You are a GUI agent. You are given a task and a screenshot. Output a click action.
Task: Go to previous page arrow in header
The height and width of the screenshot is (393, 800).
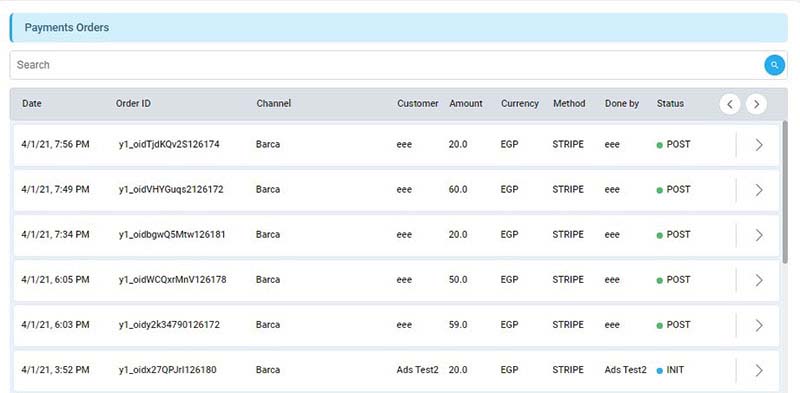tap(730, 104)
